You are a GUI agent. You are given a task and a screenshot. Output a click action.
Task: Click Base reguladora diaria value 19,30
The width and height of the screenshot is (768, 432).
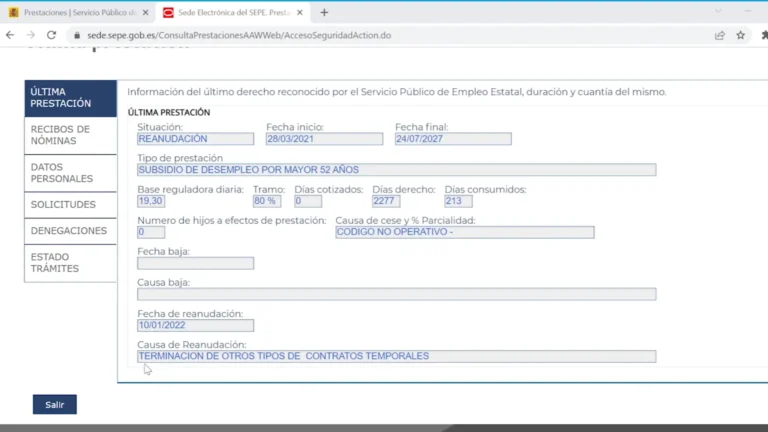click(x=151, y=201)
